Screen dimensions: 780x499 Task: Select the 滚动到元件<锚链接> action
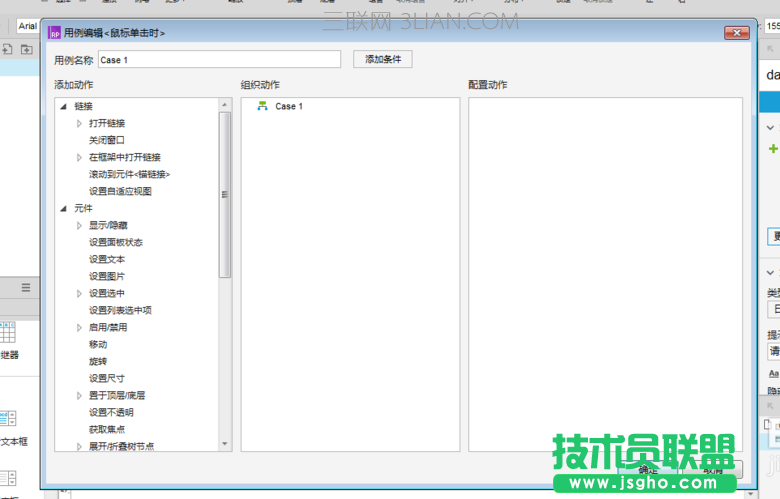pyautogui.click(x=129, y=174)
